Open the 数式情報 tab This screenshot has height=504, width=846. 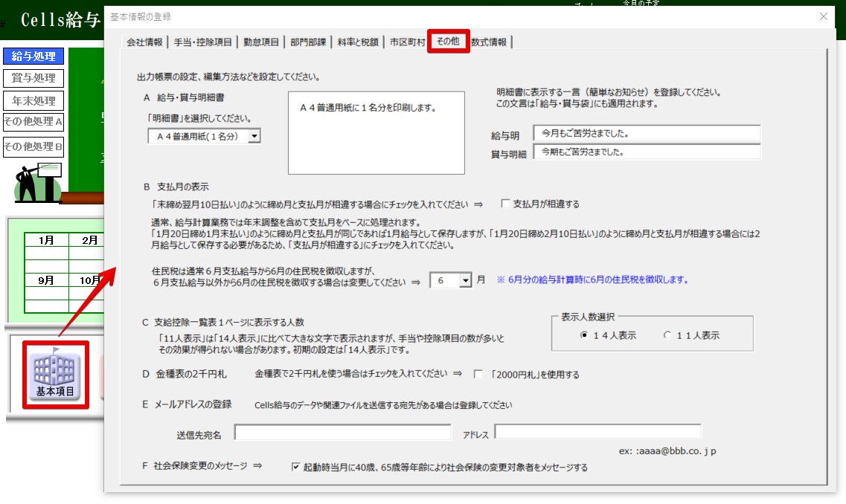coord(489,42)
